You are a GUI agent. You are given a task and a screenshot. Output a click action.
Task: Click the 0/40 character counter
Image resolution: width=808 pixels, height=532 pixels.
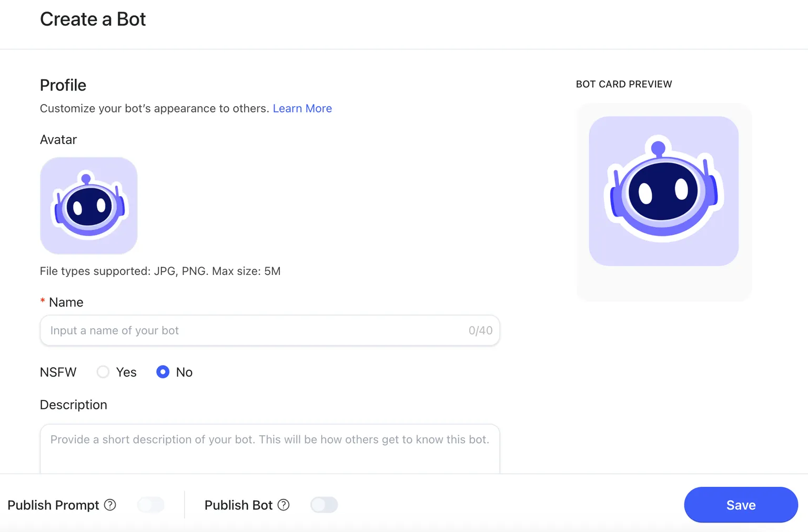coord(480,331)
